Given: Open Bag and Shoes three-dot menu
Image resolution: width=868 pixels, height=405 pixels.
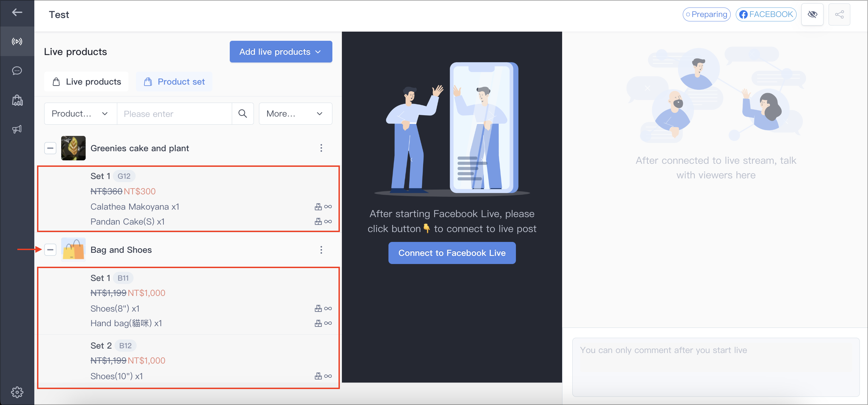Looking at the screenshot, I should 321,250.
